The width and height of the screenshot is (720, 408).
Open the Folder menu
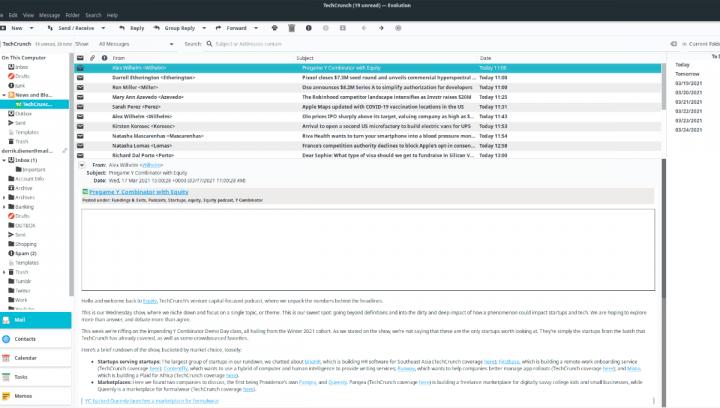click(71, 15)
